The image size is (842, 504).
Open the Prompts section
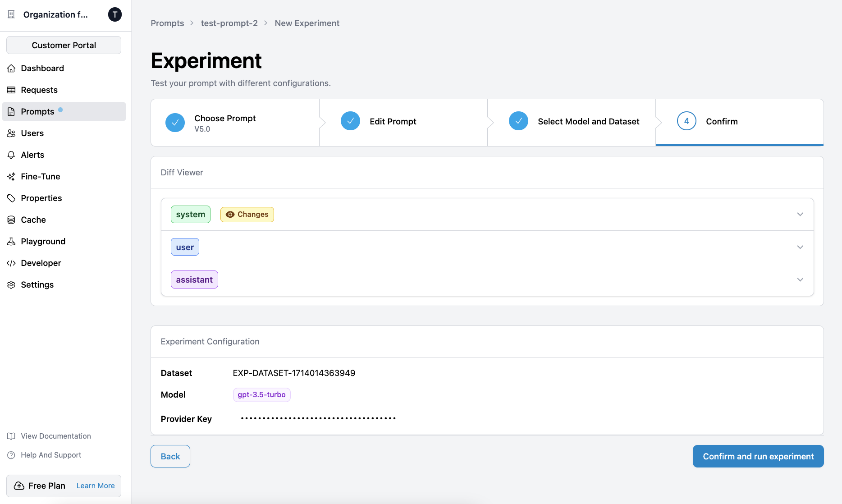click(38, 111)
